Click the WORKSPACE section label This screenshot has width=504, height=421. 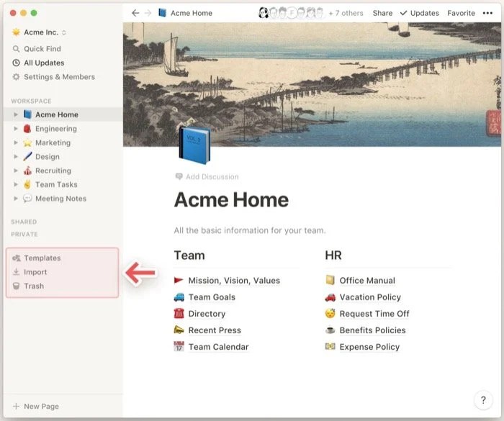pyautogui.click(x=31, y=101)
